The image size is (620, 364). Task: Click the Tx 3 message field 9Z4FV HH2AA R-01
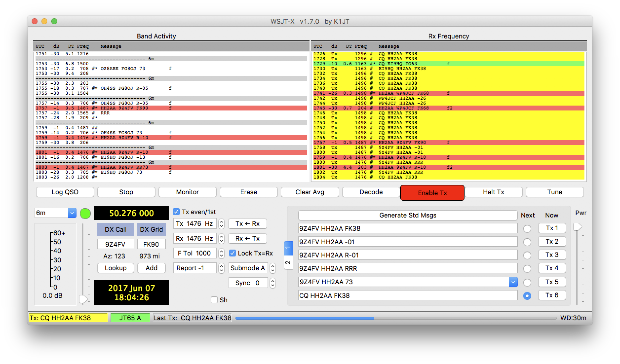pyautogui.click(x=408, y=255)
